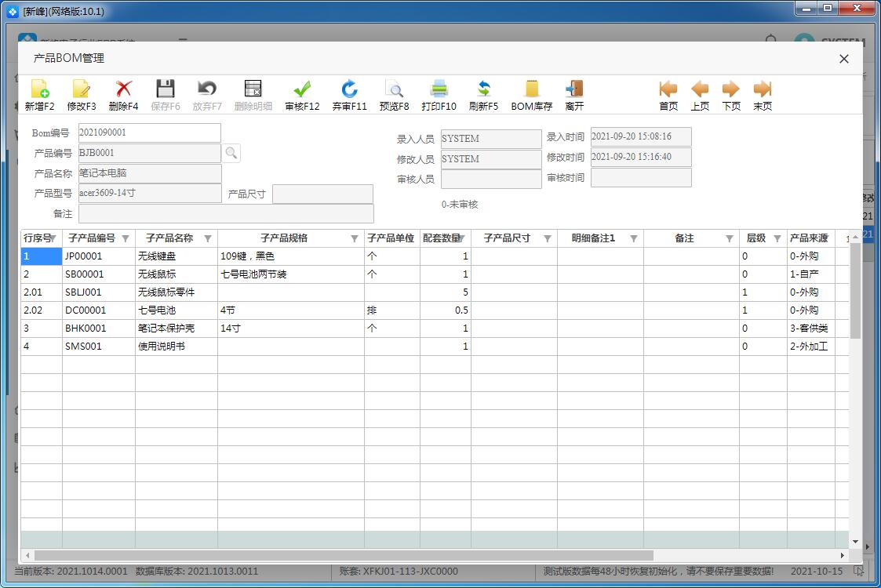This screenshot has height=588, width=881.
Task: Click the Bom编号 input field
Action: tap(150, 132)
